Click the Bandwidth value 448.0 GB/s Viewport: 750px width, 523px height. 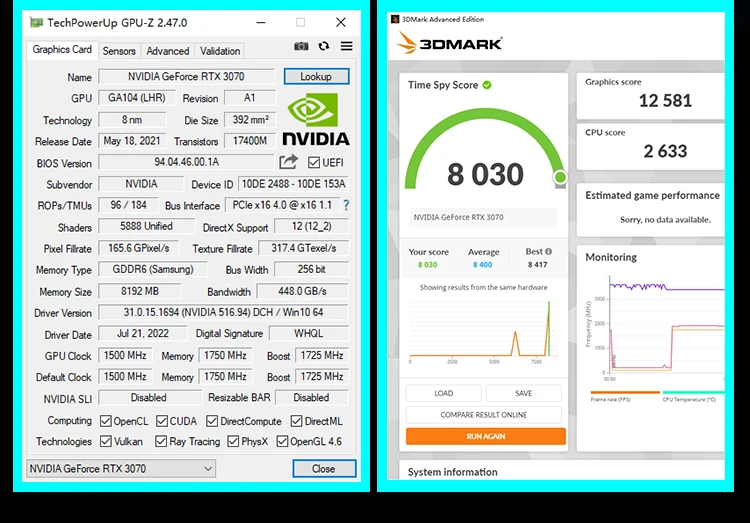[x=302, y=291]
